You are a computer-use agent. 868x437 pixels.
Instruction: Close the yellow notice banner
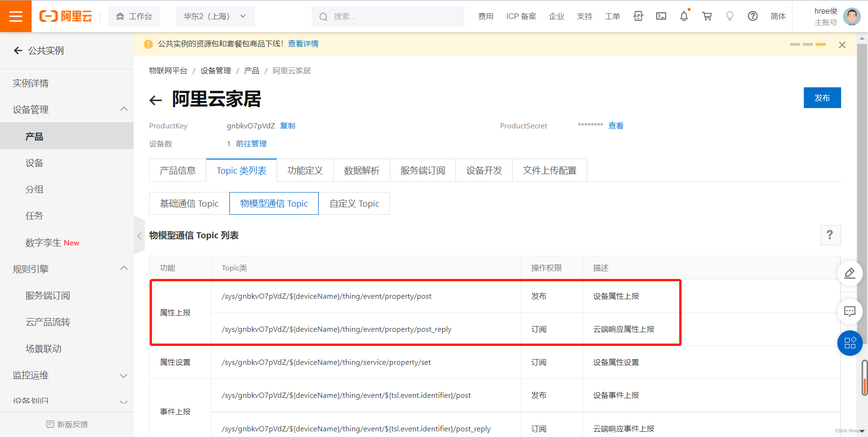(842, 45)
